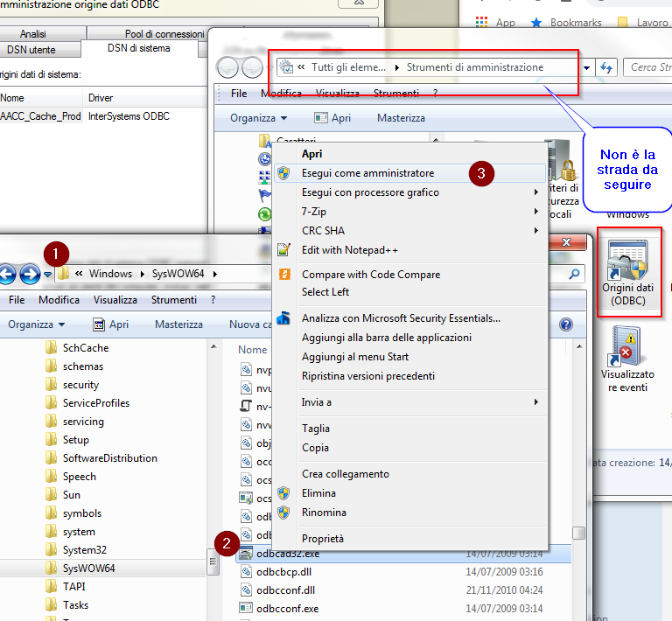Choose Select Left in the context menu

[325, 291]
